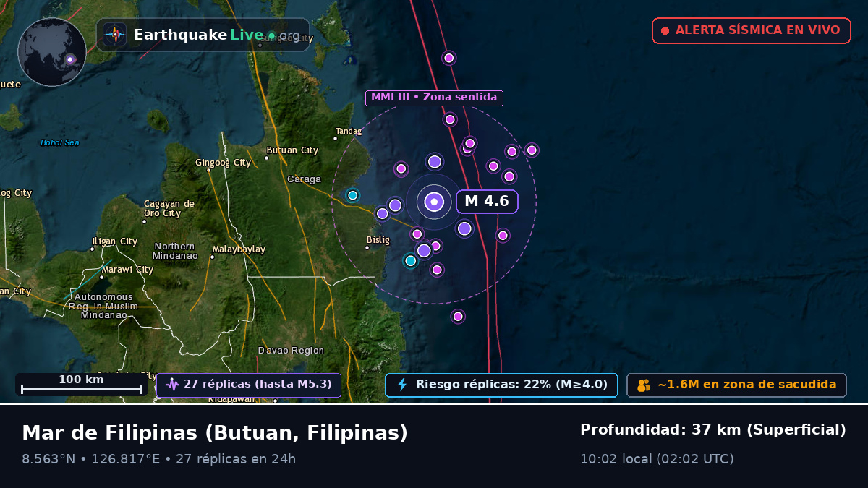Click the waveform icon in réplicas badge
This screenshot has height=488, width=868.
coord(171,385)
